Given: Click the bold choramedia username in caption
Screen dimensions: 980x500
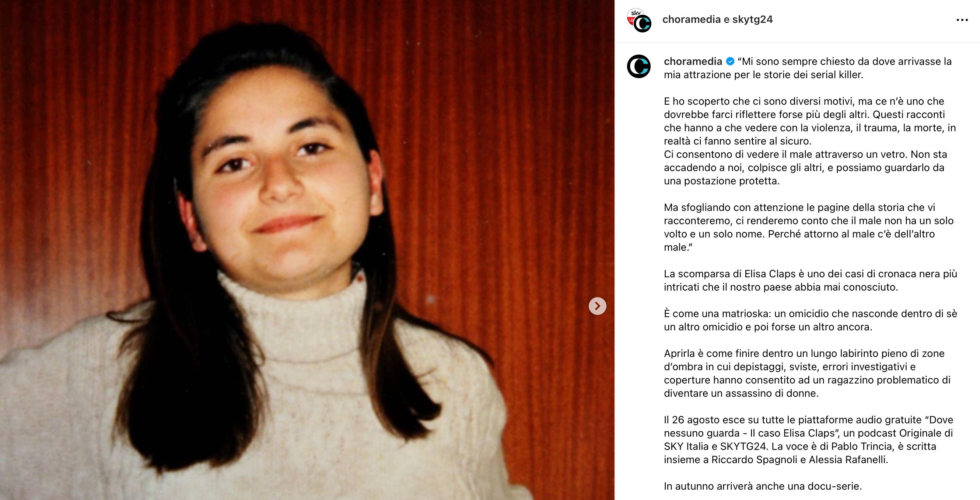Looking at the screenshot, I should pyautogui.click(x=693, y=61).
